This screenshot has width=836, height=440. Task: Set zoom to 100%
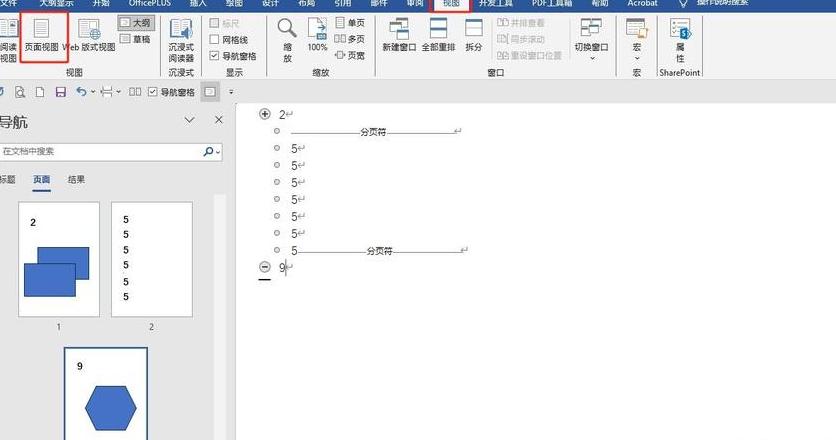317,35
